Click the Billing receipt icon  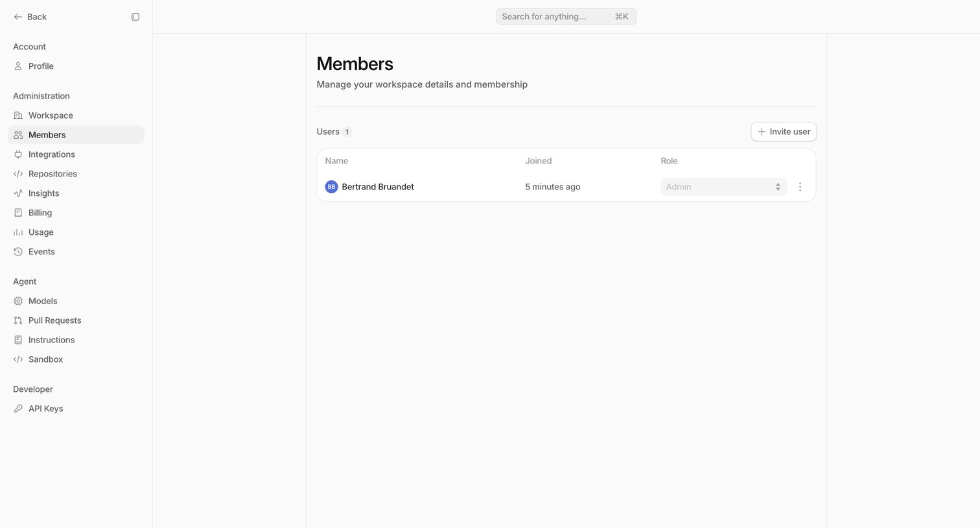(x=18, y=213)
